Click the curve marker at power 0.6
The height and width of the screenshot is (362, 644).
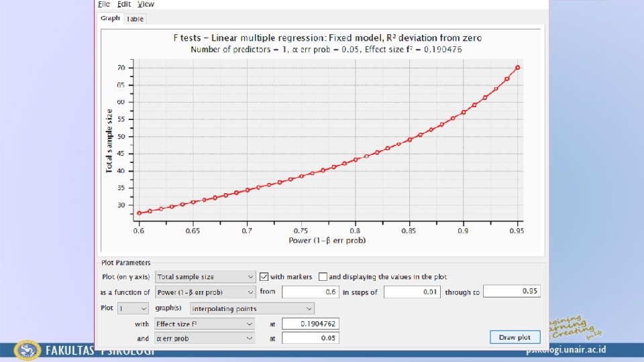pos(140,213)
